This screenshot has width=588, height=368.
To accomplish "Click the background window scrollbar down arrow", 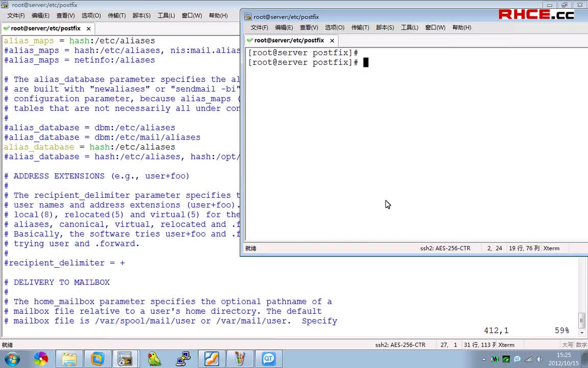I will tap(582, 333).
